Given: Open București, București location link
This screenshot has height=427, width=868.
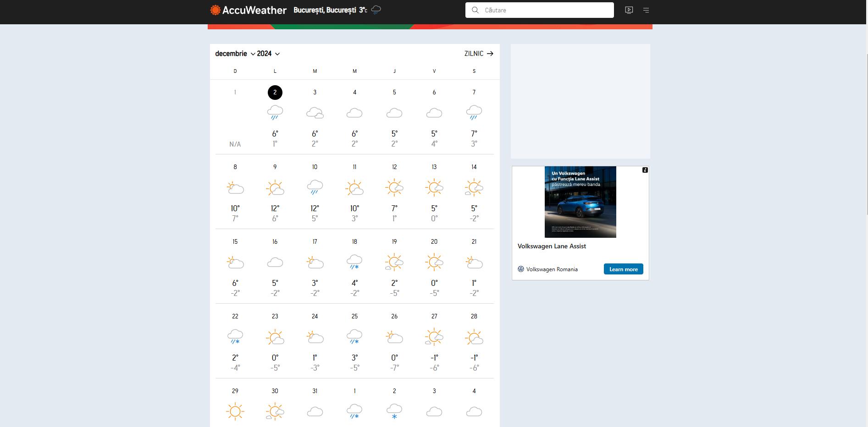Looking at the screenshot, I should (325, 10).
